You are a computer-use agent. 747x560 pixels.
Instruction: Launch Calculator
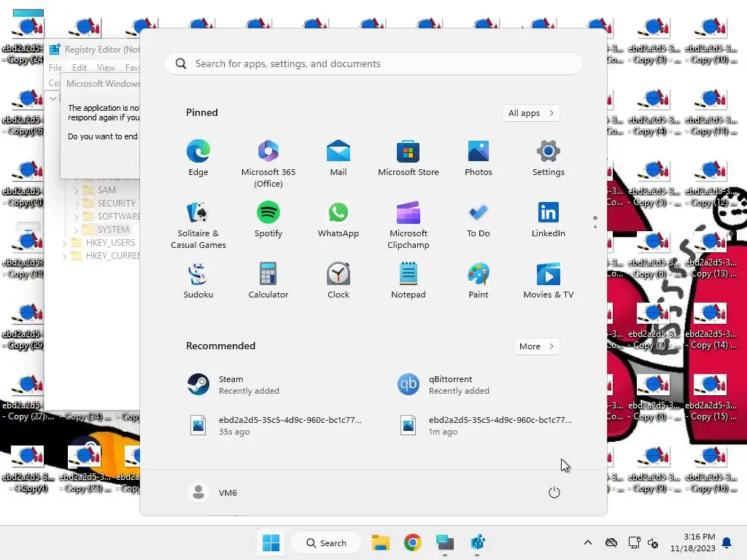point(268,281)
